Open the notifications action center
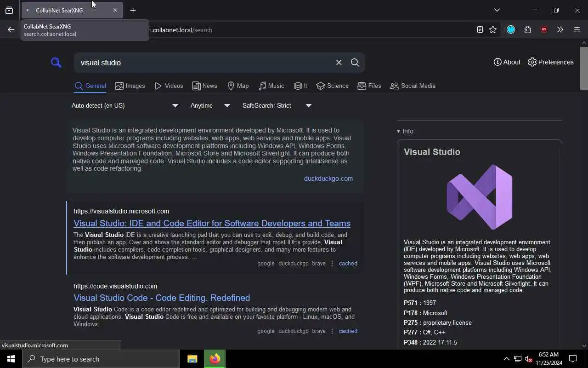Screen dimensions: 588x368 (573, 359)
